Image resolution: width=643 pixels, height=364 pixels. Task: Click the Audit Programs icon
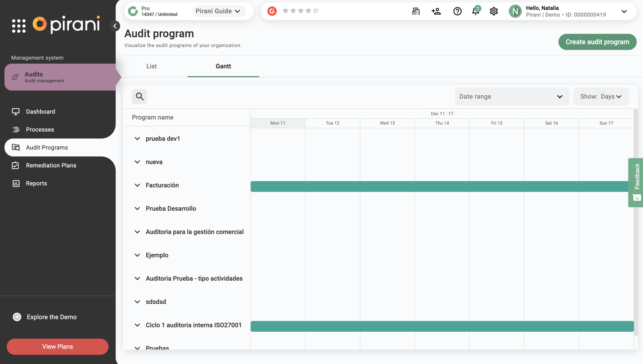point(16,147)
